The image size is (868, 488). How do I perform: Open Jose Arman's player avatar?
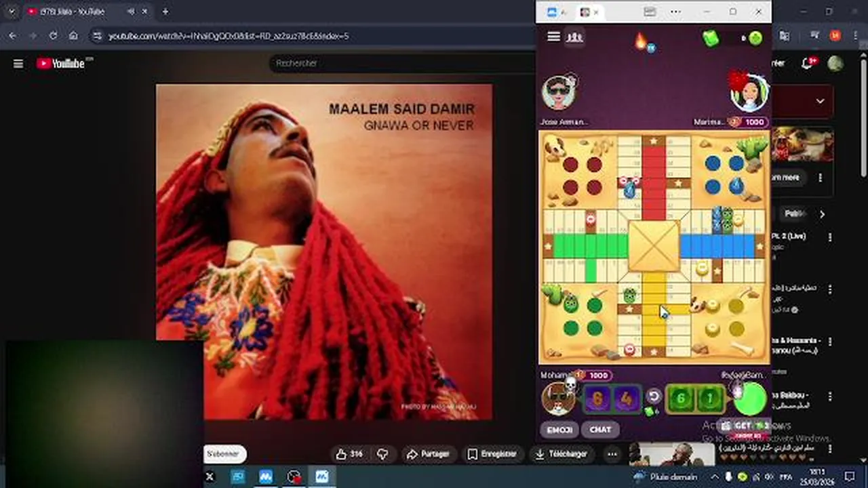(559, 94)
